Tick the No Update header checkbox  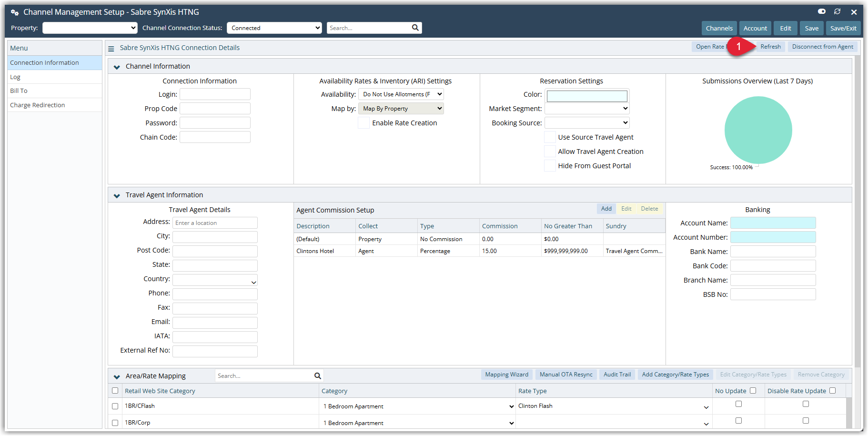753,391
